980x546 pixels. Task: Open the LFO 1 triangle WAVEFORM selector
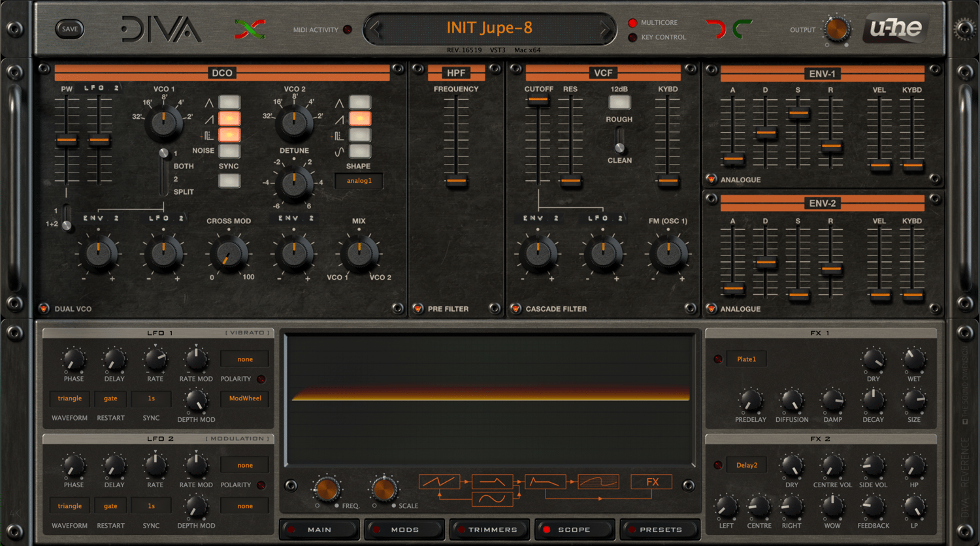pos(70,398)
